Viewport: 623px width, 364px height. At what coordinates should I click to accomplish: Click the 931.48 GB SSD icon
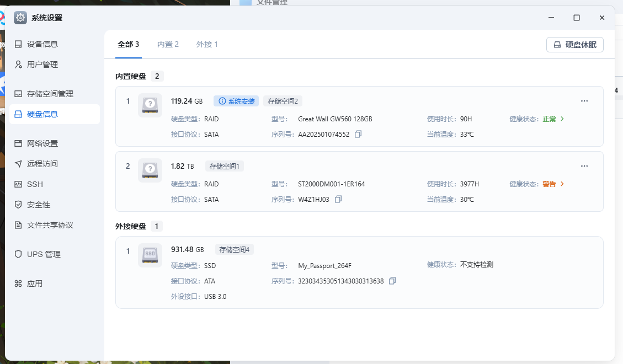150,255
